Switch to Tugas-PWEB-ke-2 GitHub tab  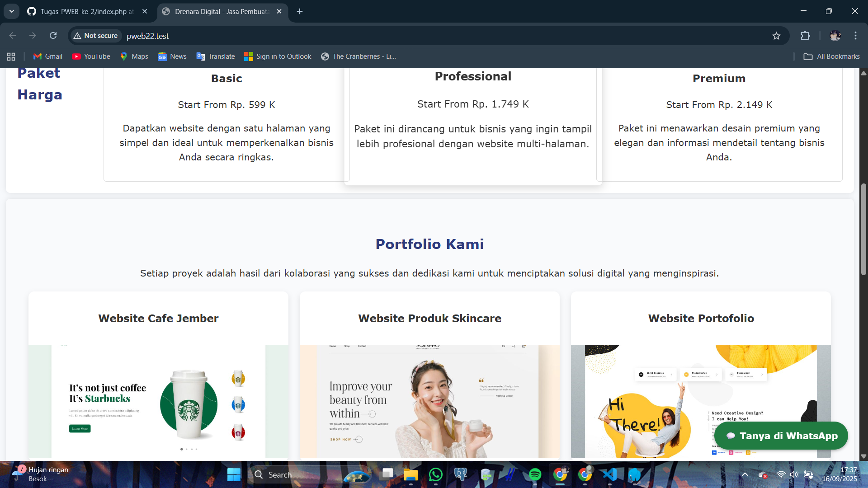(86, 11)
